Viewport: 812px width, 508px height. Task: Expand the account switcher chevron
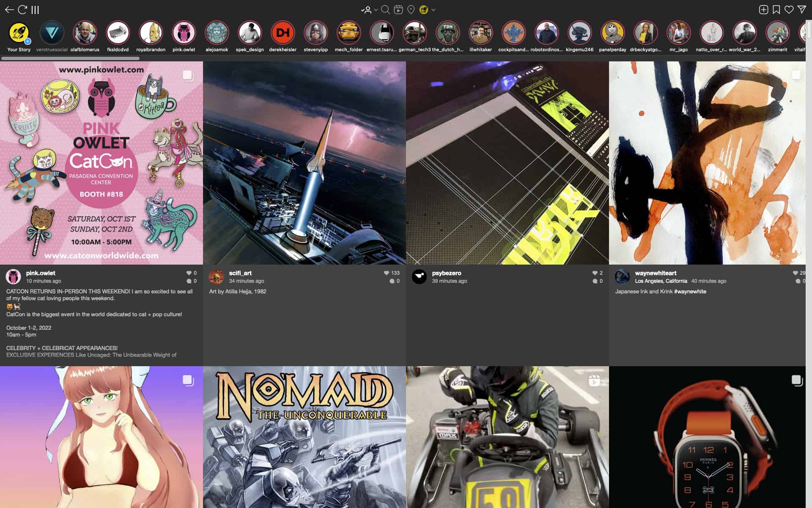pos(433,10)
